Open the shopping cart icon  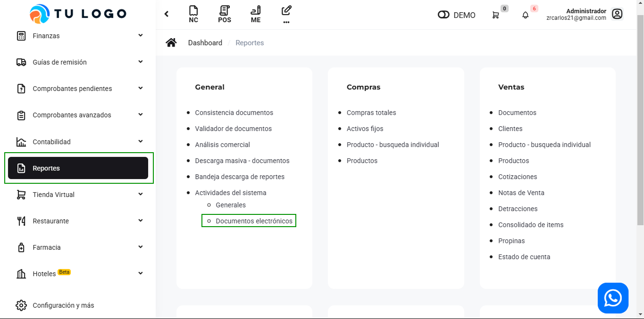pyautogui.click(x=495, y=15)
